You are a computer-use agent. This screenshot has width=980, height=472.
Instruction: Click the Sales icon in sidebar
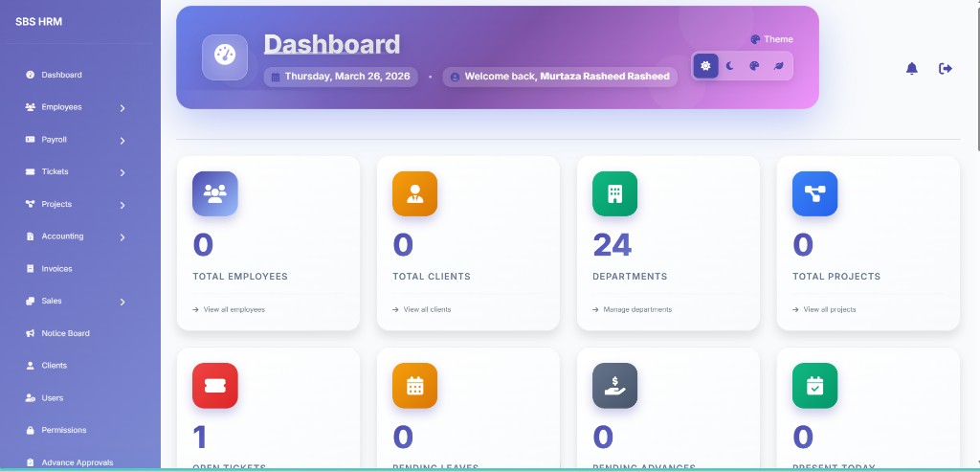pos(30,301)
